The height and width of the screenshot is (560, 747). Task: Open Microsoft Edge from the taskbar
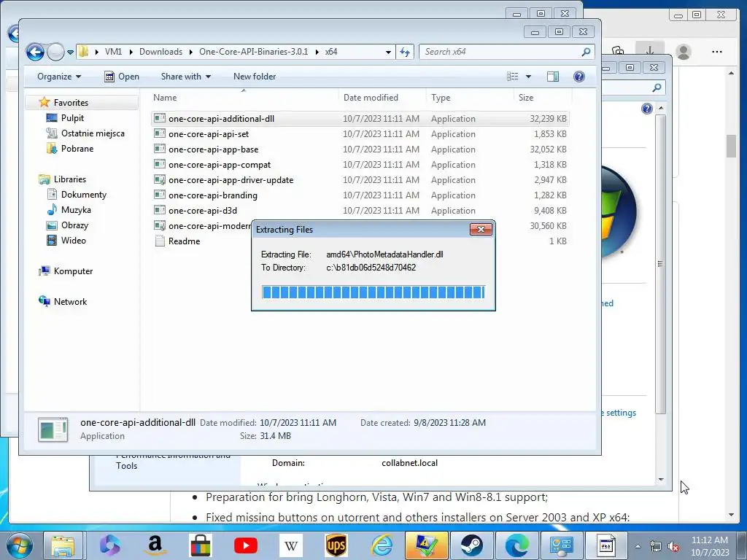[x=517, y=545]
